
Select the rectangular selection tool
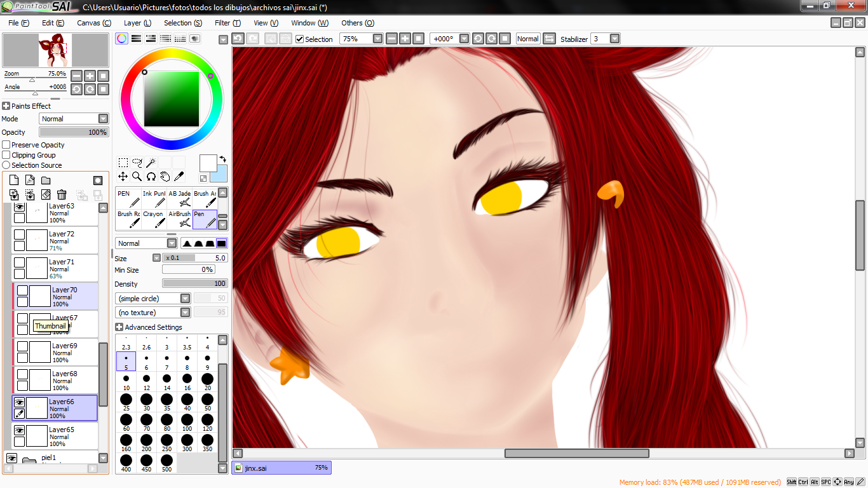[x=123, y=163]
